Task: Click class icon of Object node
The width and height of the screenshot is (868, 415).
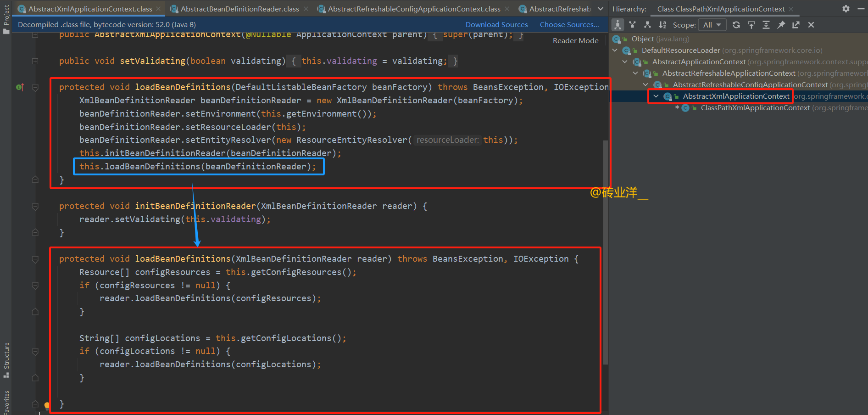Action: tap(617, 39)
